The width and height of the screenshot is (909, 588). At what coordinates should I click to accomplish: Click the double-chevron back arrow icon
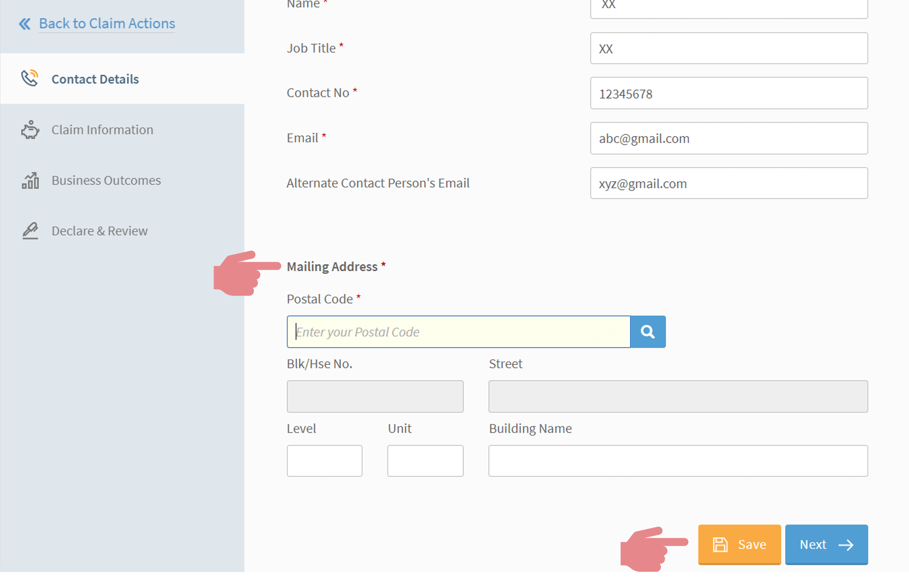tap(25, 24)
